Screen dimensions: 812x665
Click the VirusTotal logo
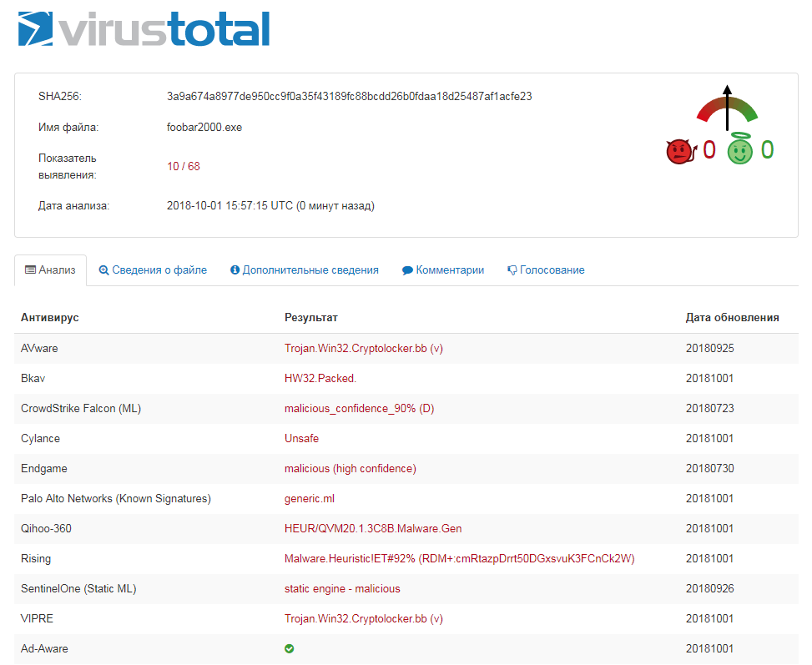pos(144,29)
